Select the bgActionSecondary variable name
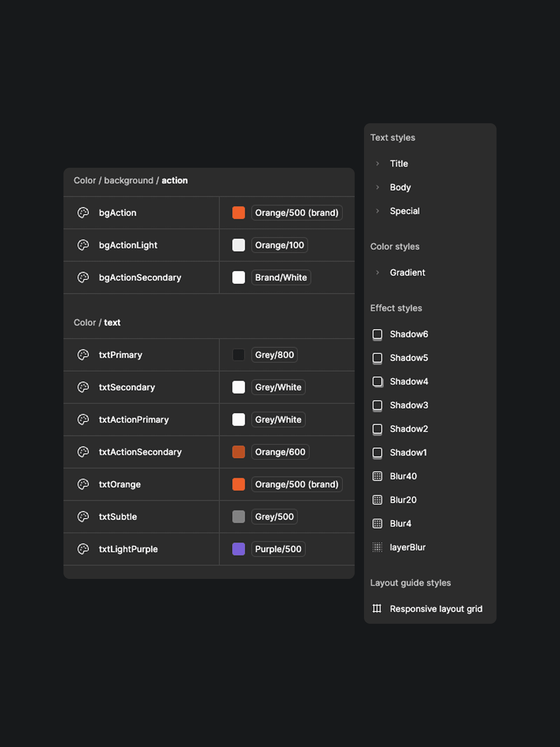560x747 pixels. pos(140,278)
